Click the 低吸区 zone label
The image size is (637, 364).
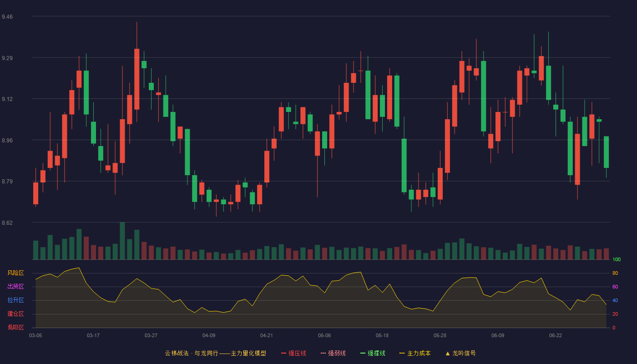(16, 328)
